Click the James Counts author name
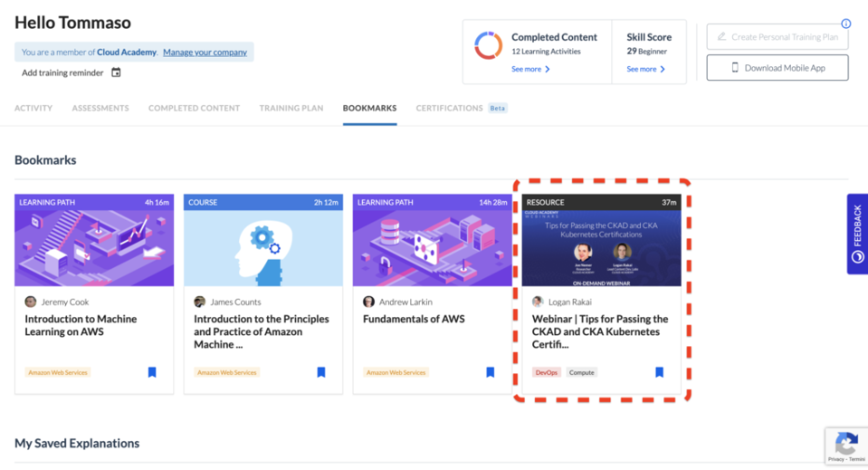Image resolution: width=868 pixels, height=470 pixels. point(235,302)
